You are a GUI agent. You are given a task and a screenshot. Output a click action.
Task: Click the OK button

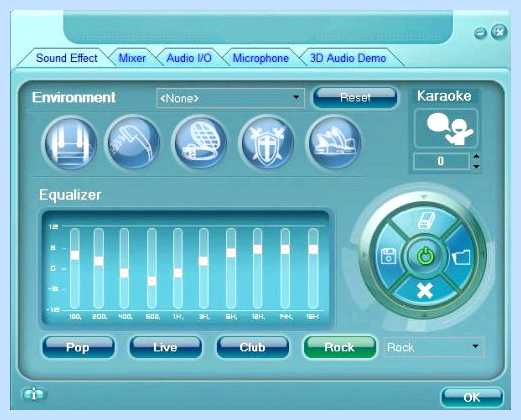472,397
